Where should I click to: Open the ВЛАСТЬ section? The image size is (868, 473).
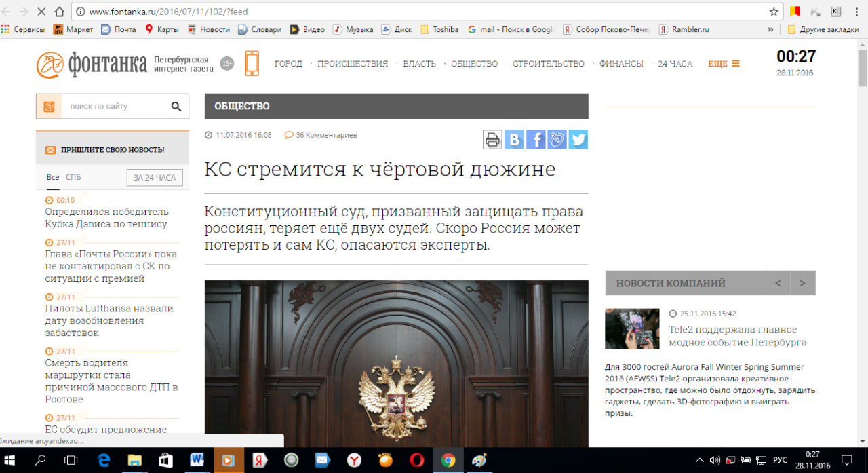[x=420, y=64]
